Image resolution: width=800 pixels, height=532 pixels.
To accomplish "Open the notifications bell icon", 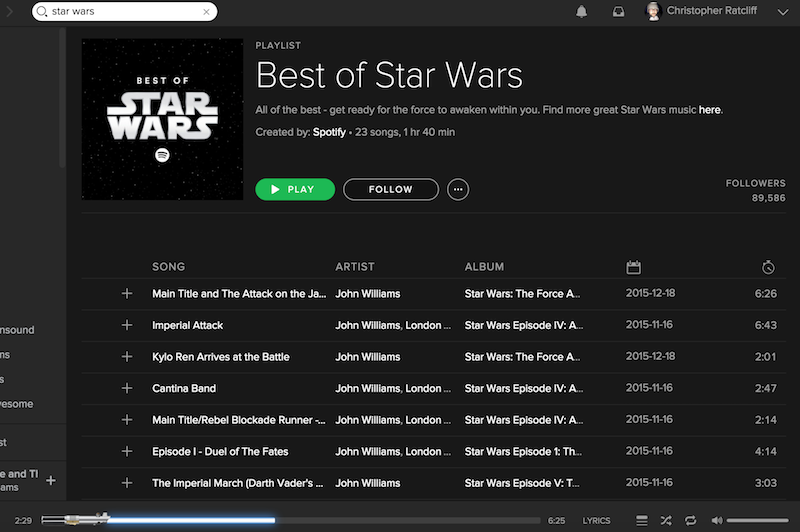I will (581, 11).
